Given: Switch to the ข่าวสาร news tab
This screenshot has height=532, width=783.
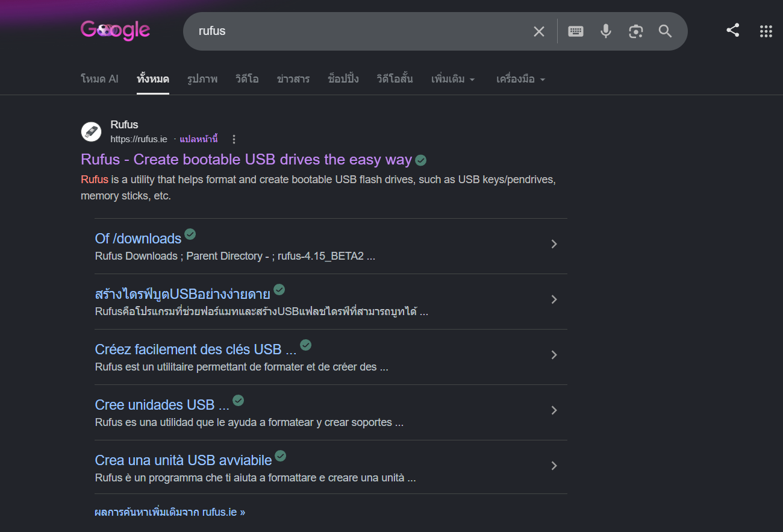Looking at the screenshot, I should pyautogui.click(x=293, y=79).
